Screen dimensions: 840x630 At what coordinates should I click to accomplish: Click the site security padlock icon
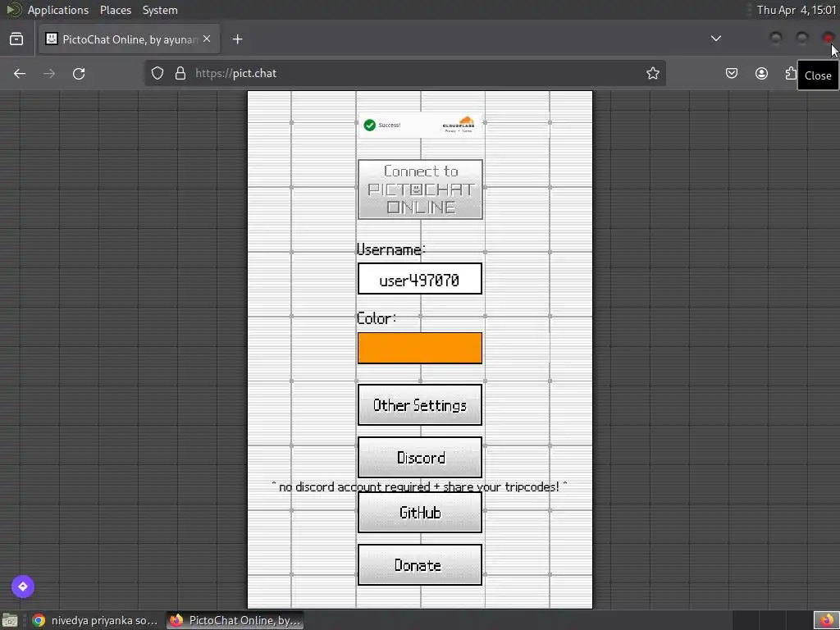(x=180, y=73)
